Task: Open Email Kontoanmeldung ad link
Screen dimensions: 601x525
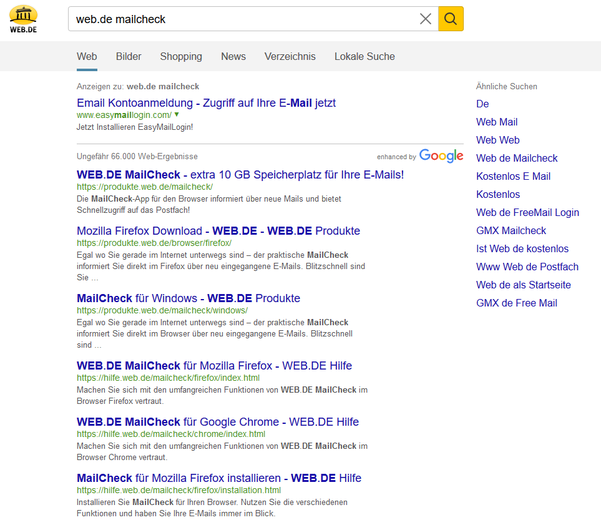Action: pos(206,103)
